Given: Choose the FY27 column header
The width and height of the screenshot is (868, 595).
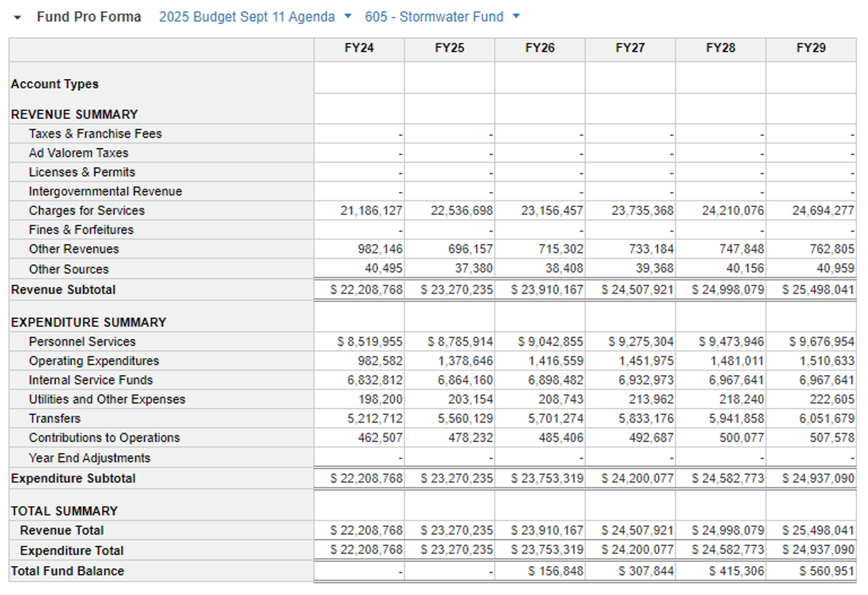Looking at the screenshot, I should pos(630,48).
